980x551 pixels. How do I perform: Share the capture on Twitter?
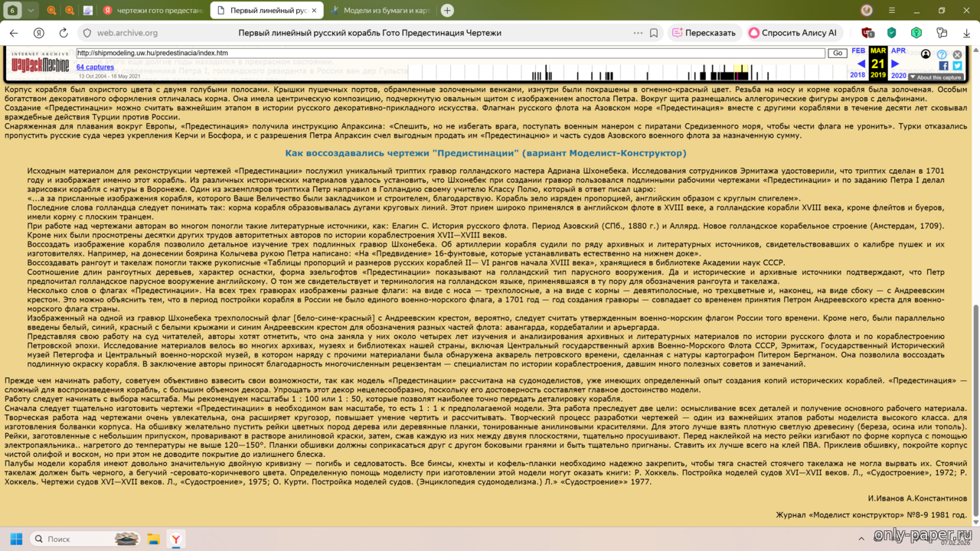[x=957, y=66]
